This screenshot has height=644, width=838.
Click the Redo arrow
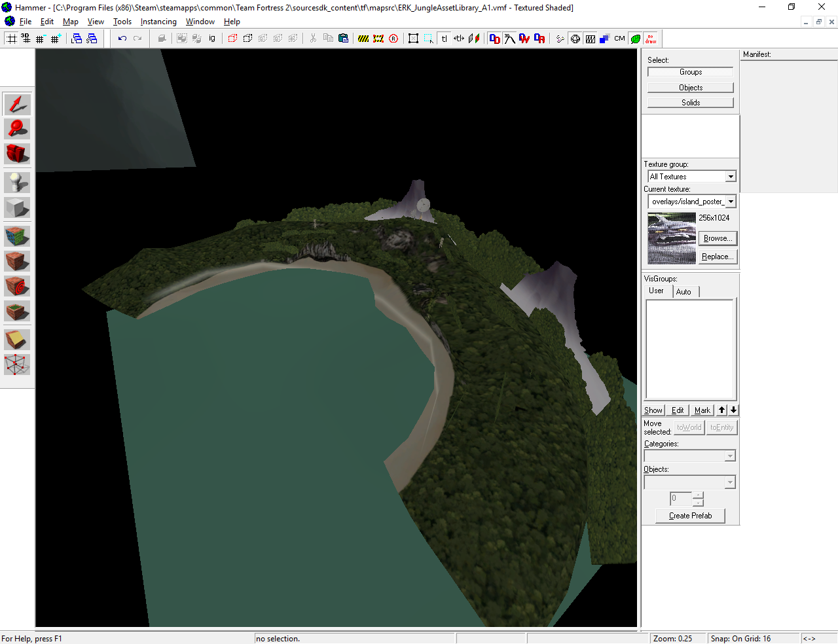tap(137, 39)
